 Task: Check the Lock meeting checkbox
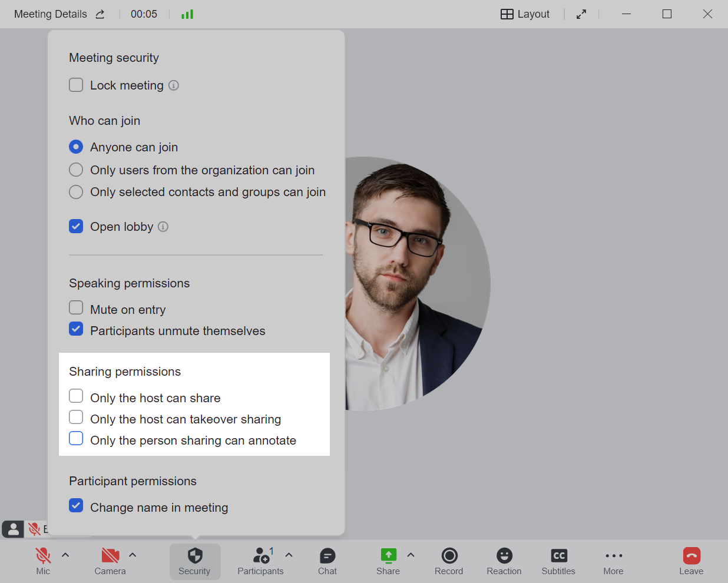tap(76, 85)
